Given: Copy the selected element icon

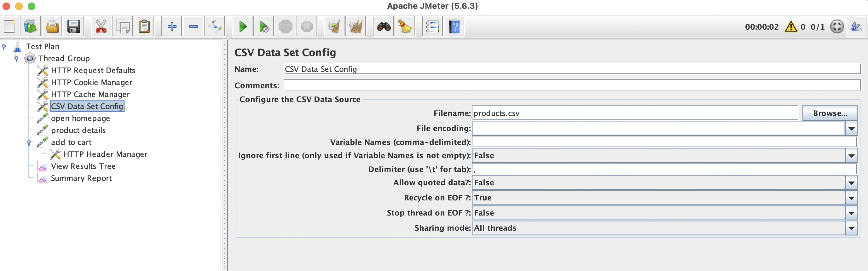Looking at the screenshot, I should pyautogui.click(x=123, y=26).
